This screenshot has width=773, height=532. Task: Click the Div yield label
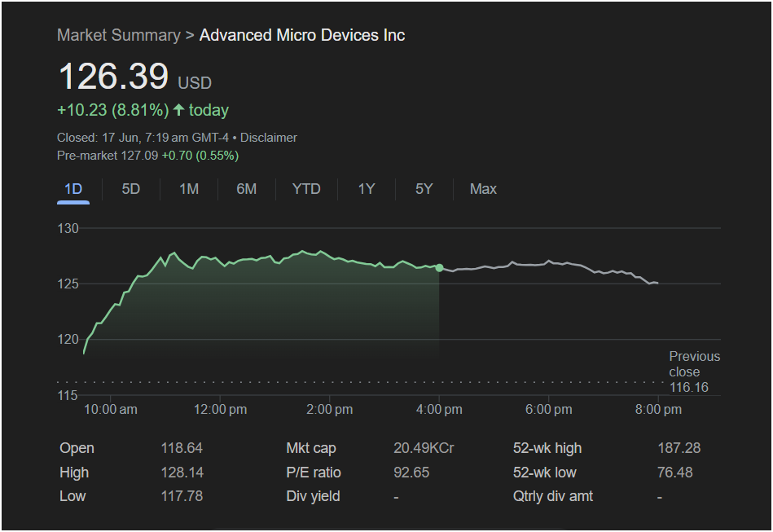coord(313,496)
